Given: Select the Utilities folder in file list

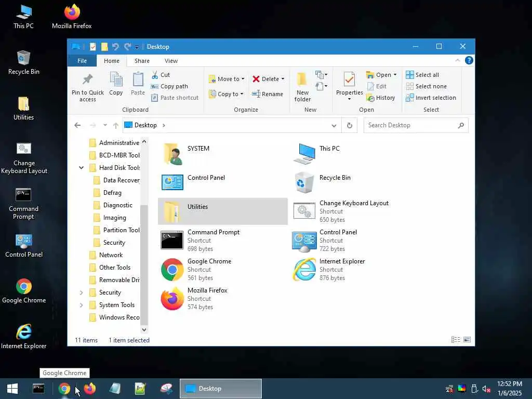Looking at the screenshot, I should click(222, 211).
